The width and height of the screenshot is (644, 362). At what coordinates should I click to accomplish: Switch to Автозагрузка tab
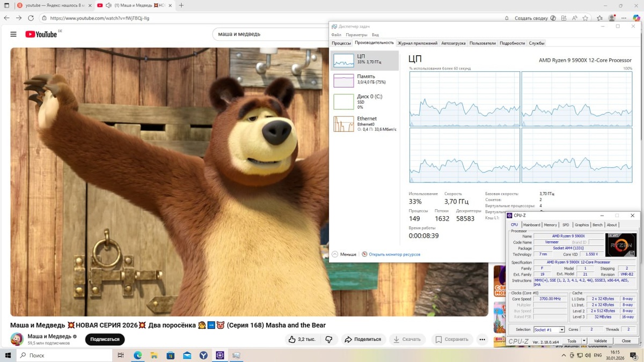coord(453,43)
